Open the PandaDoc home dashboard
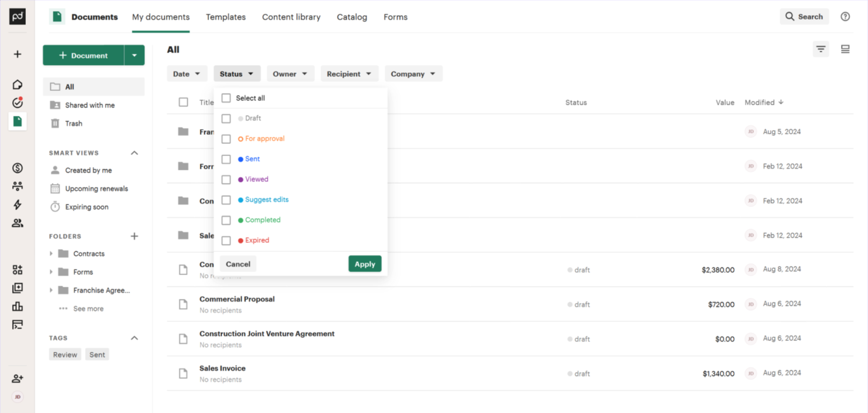868x413 pixels. tap(17, 84)
